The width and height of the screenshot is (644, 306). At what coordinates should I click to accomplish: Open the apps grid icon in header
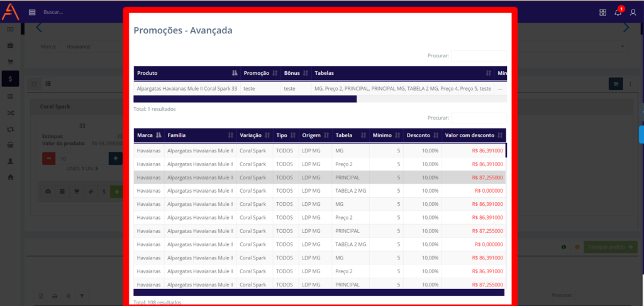[x=603, y=13]
